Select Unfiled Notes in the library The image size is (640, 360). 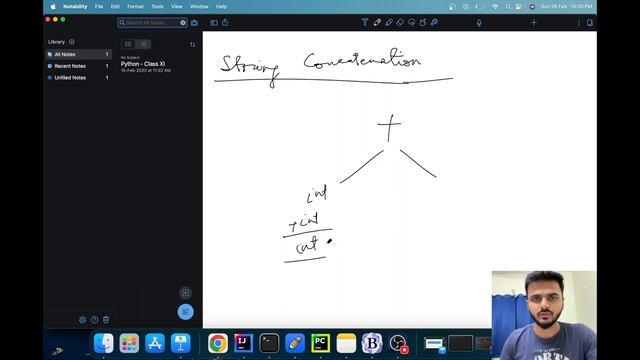tap(78, 78)
